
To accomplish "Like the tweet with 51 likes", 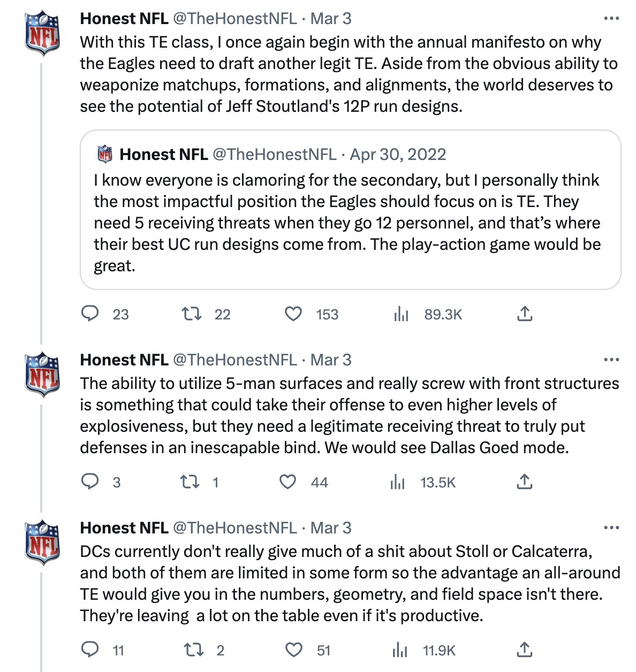I will click(293, 650).
